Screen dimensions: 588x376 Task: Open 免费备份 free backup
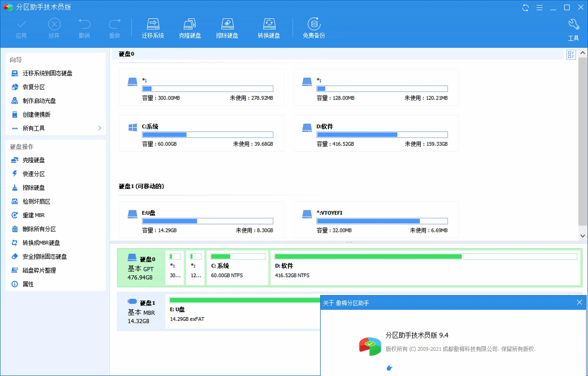pos(314,28)
